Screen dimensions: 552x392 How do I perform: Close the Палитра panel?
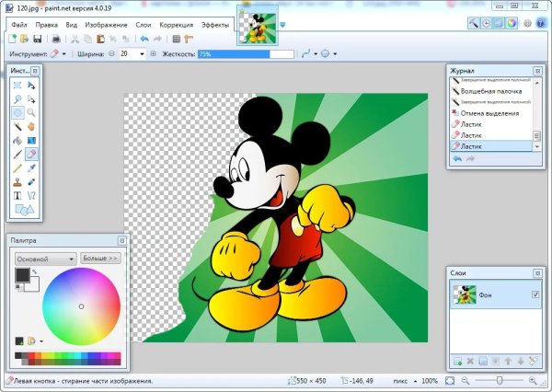(121, 240)
